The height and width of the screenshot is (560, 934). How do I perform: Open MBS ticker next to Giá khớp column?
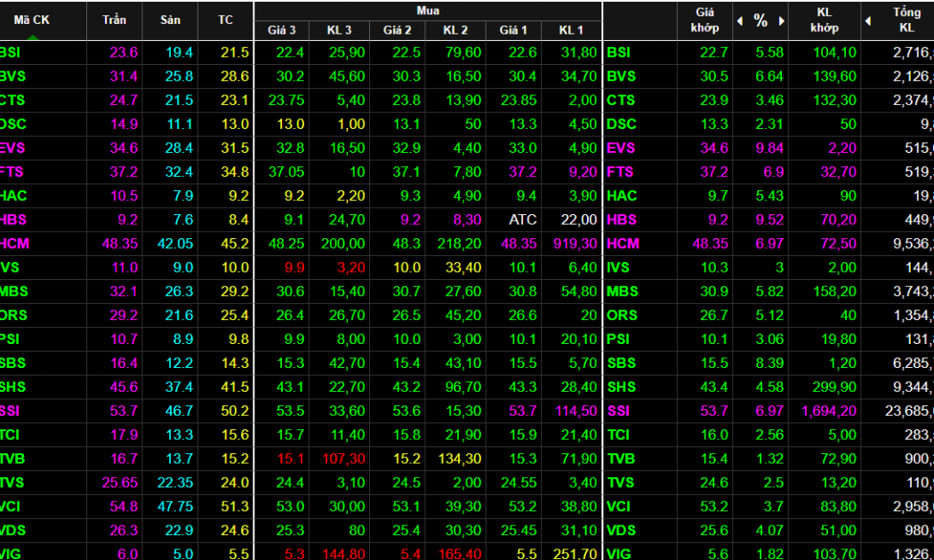623,291
